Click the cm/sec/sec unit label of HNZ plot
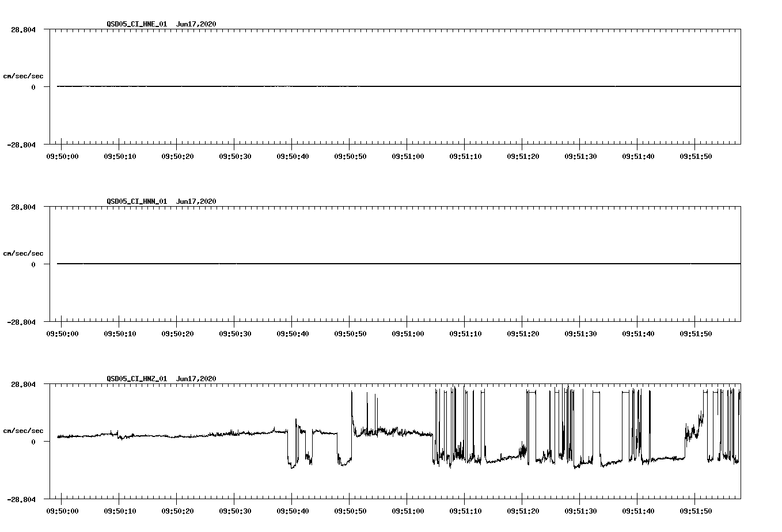 point(23,431)
